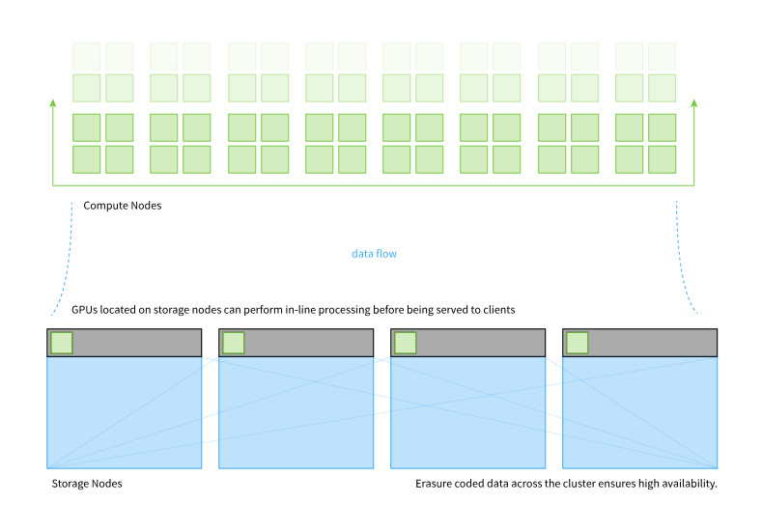Click the 'Compute Nodes' label
The height and width of the screenshot is (532, 762).
point(123,206)
